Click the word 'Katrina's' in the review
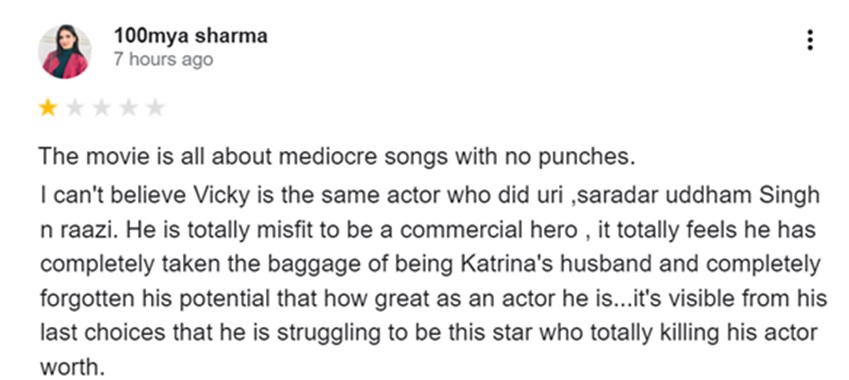This screenshot has height=380, width=849. (507, 264)
